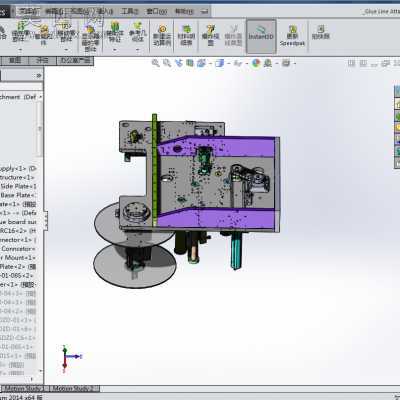The width and height of the screenshot is (400, 400).
Task: Open the Display Style dropdown arrow
Action: 229,64
